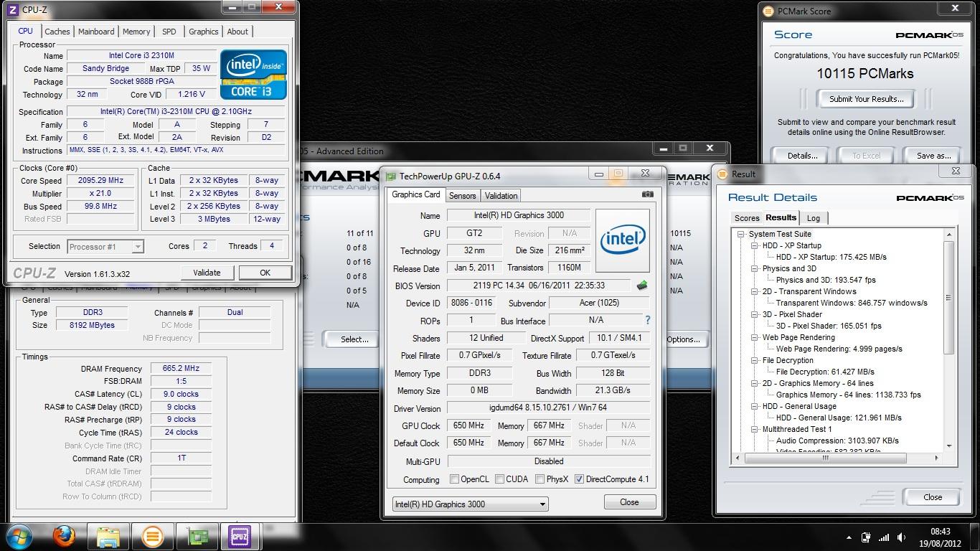
Task: Switch to the Sensors tab in GPU-Z
Action: pyautogui.click(x=462, y=195)
